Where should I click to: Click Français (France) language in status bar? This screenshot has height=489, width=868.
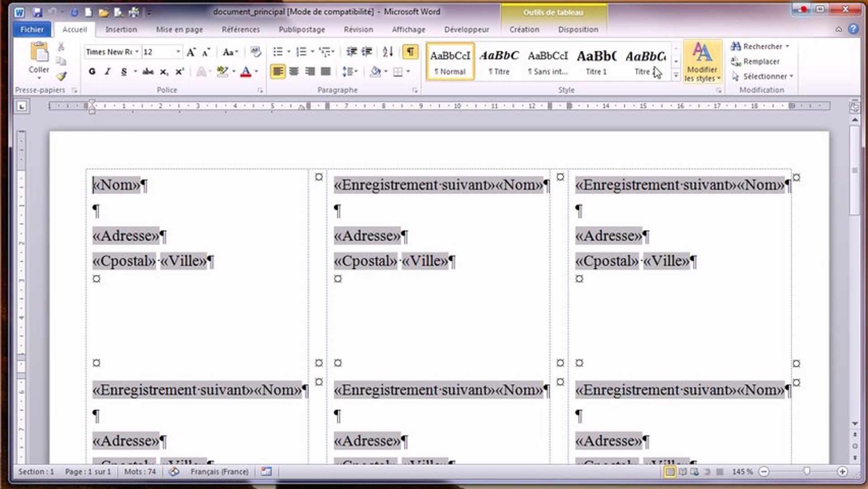click(219, 472)
